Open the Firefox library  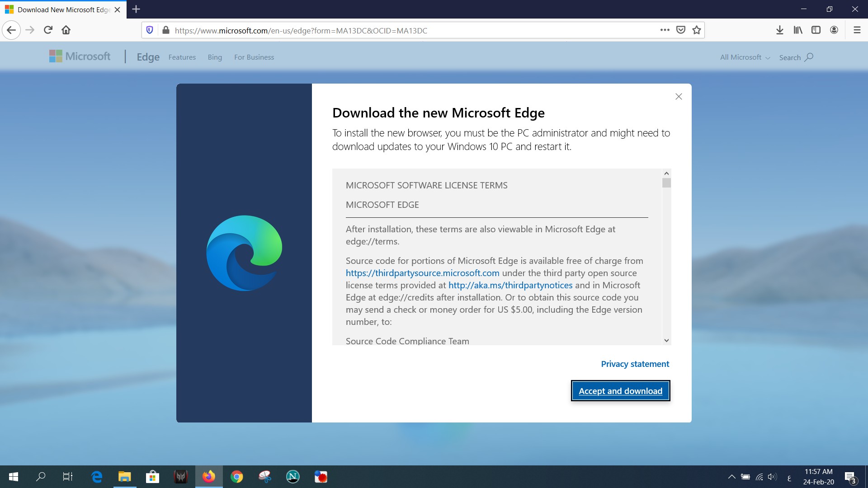click(x=798, y=30)
